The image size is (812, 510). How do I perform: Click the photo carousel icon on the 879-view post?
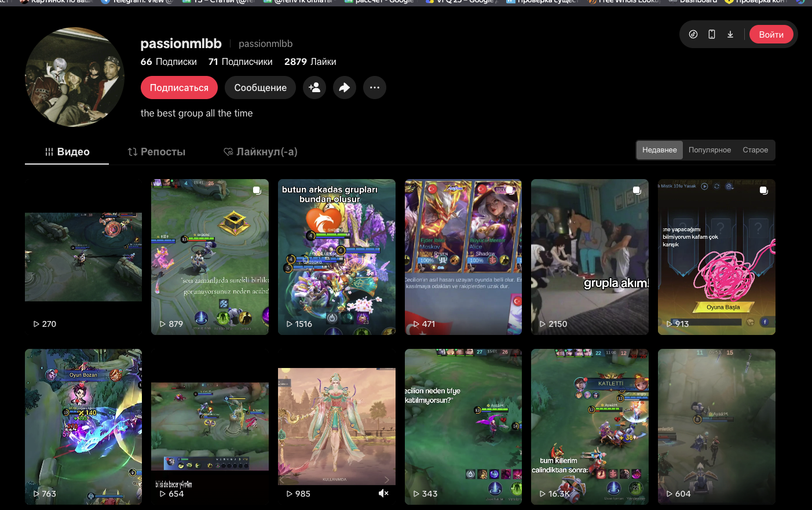click(257, 190)
